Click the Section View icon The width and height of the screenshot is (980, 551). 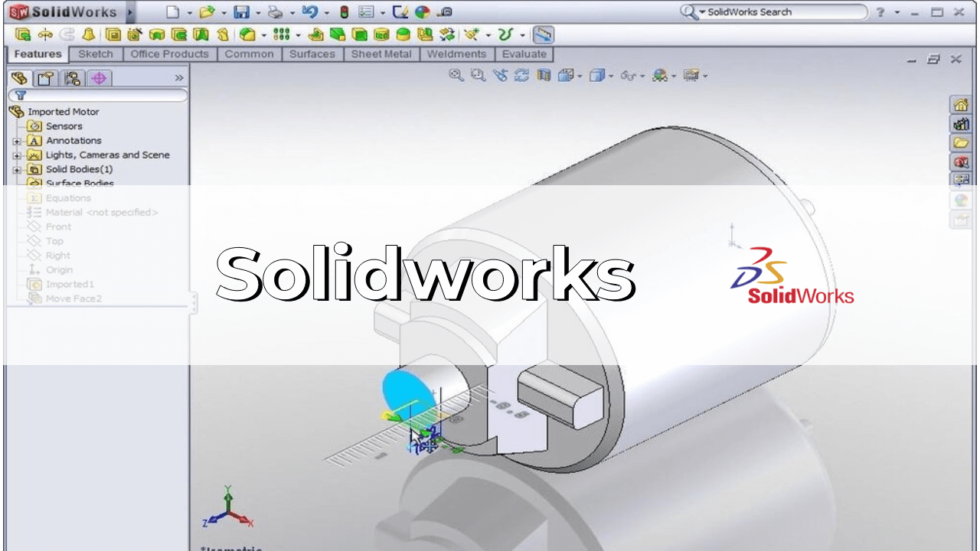tap(544, 75)
